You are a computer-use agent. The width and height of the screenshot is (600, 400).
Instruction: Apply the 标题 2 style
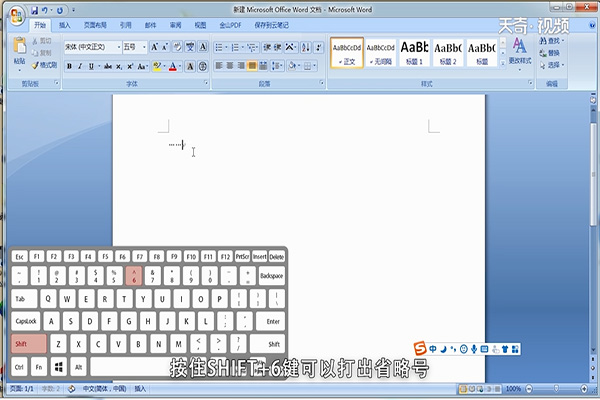tap(448, 52)
